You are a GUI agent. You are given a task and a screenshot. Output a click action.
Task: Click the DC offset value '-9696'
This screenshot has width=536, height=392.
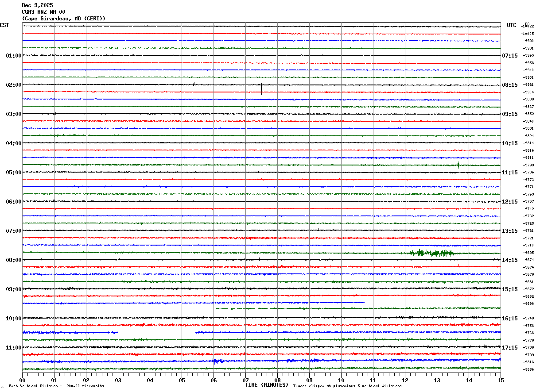pos(529,304)
